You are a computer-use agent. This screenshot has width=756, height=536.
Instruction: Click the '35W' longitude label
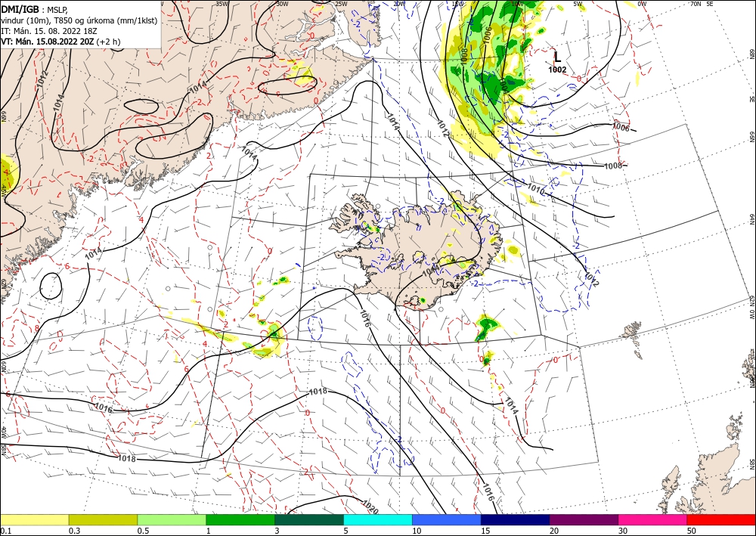[222, 3]
